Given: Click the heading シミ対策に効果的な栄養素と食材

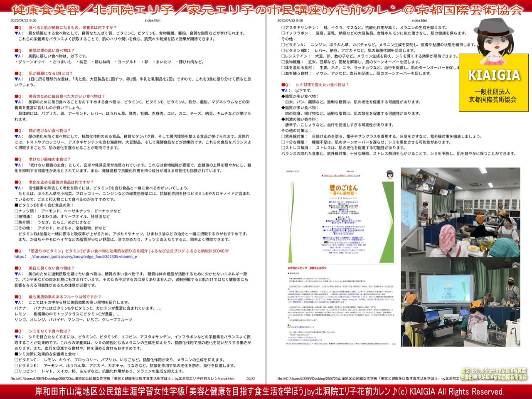Looking at the screenshot, I should 47,354.
